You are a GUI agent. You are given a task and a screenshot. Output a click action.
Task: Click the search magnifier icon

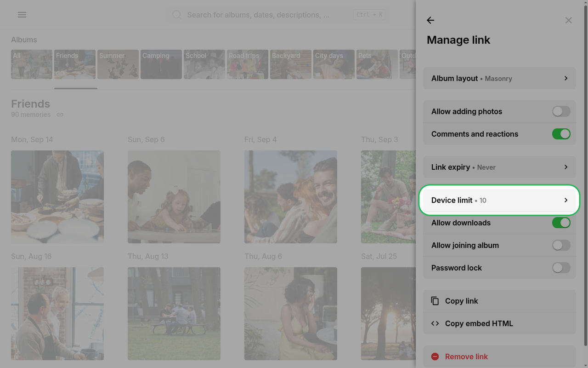click(177, 15)
